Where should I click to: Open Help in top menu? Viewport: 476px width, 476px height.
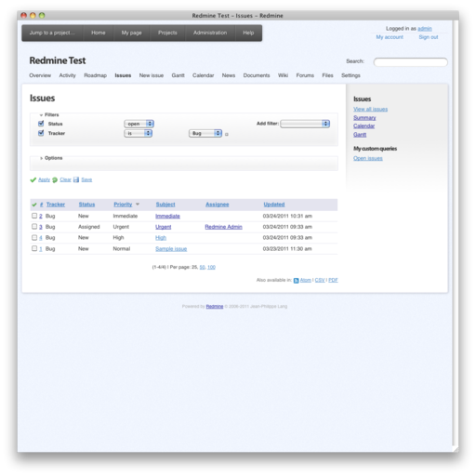(248, 33)
